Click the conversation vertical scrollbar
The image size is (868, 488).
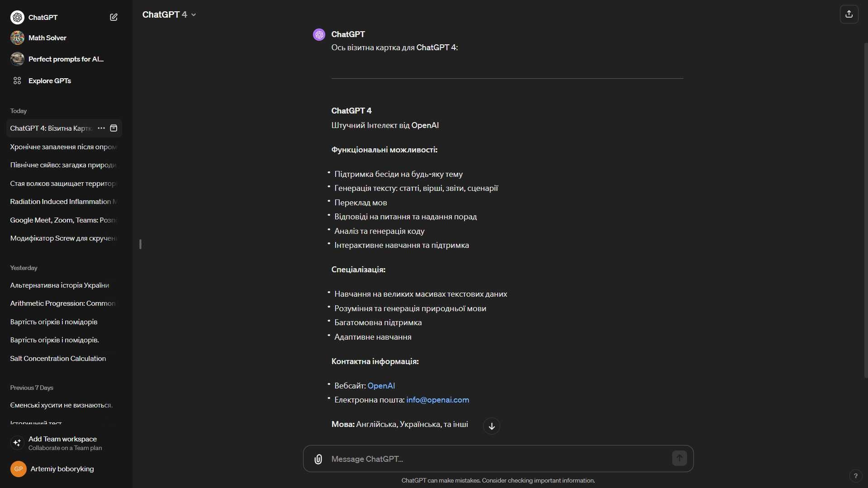pyautogui.click(x=866, y=210)
